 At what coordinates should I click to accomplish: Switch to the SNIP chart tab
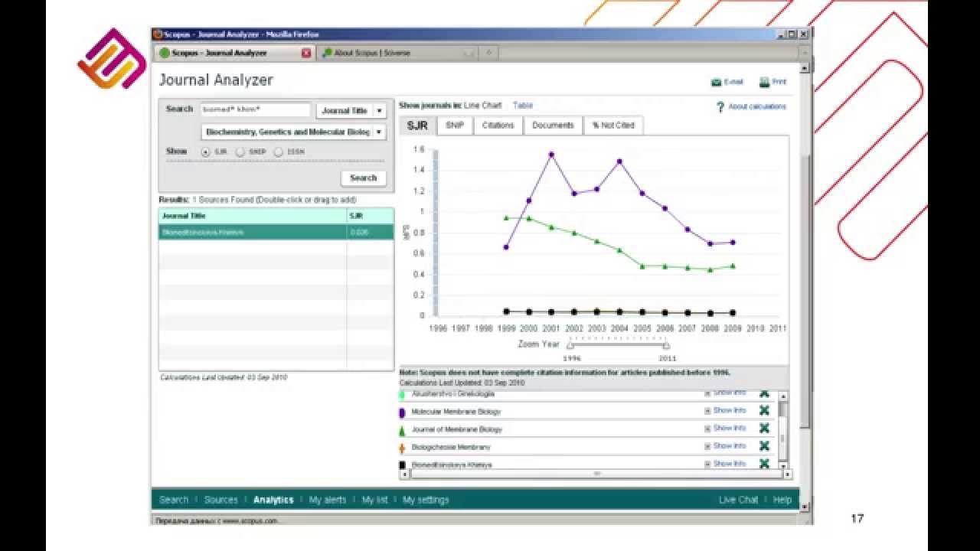click(455, 126)
